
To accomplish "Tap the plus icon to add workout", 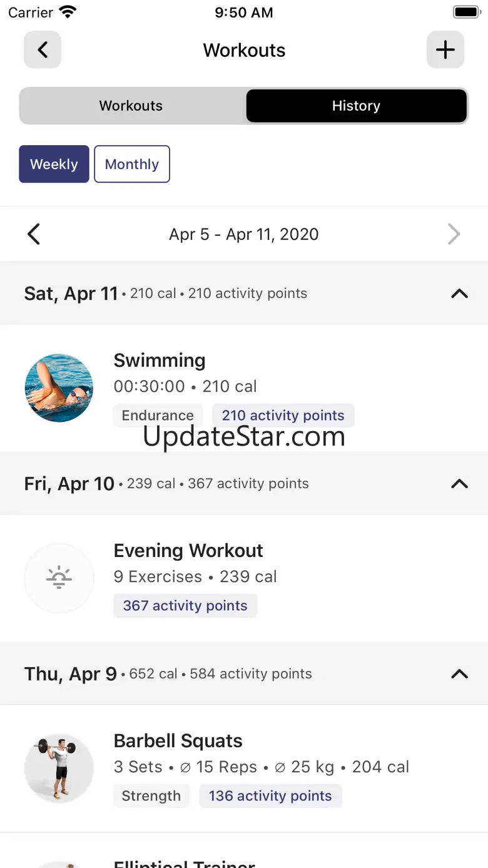I will (445, 50).
